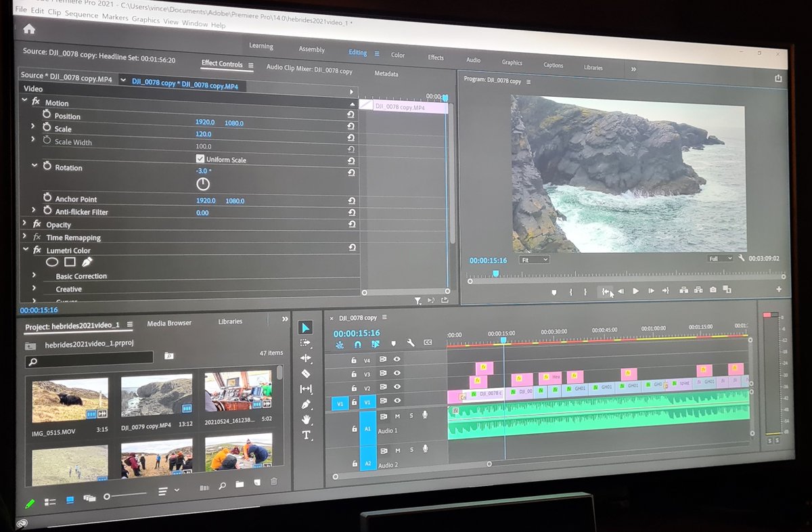Click the trash Clear icon in Project panel
The image size is (812, 532).
pos(274,482)
